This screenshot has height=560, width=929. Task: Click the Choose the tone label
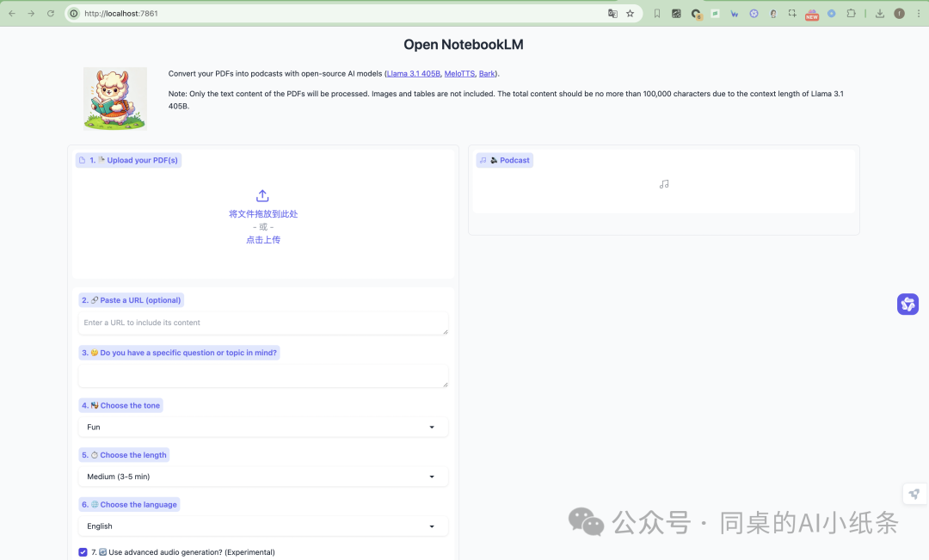click(121, 405)
